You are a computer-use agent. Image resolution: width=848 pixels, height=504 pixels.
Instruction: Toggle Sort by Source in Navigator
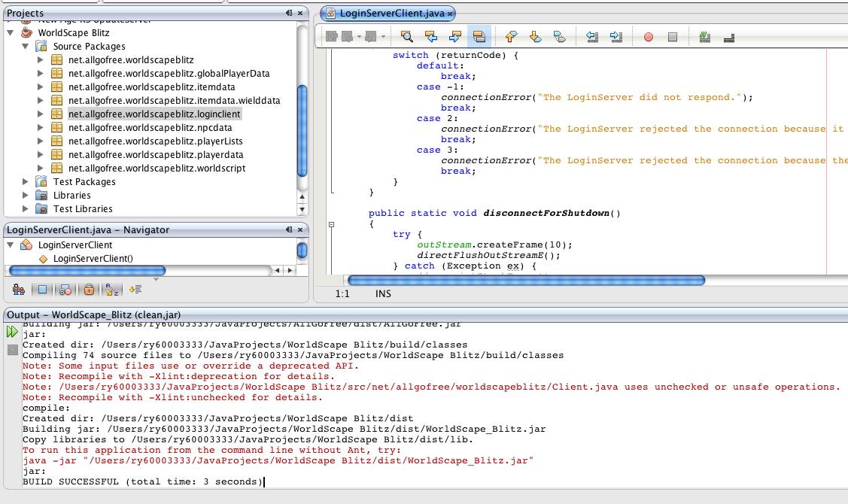[x=135, y=290]
